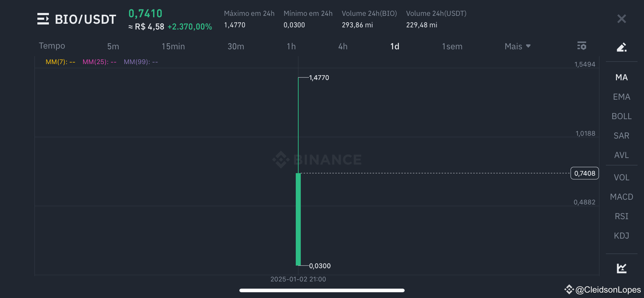Click the 1,5494 price axis label
Viewport: 644px width, 298px height.
[x=585, y=64]
